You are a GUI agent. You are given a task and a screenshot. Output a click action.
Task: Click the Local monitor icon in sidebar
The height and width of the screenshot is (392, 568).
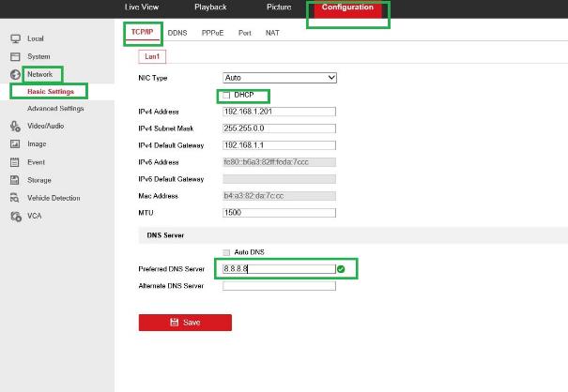(x=15, y=38)
